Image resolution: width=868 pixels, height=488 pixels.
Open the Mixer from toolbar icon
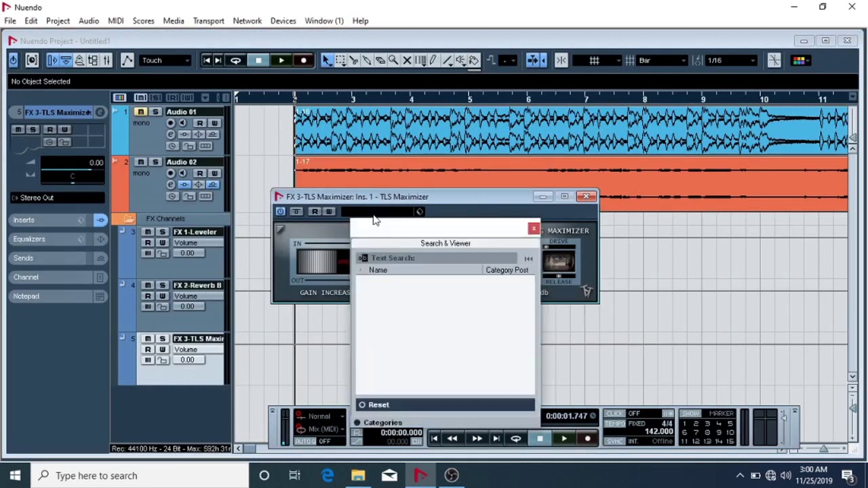106,60
